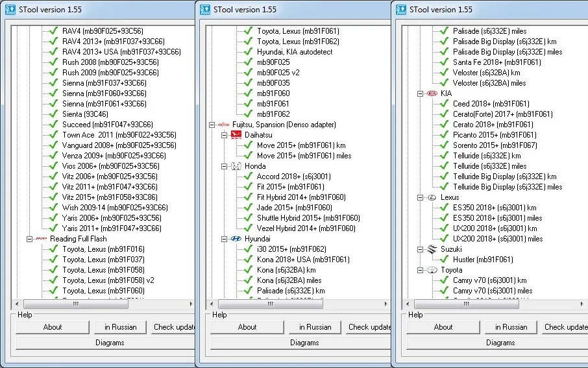588x368 pixels.
Task: Select 'mb90F025 v2' row in middle window
Action: point(278,73)
